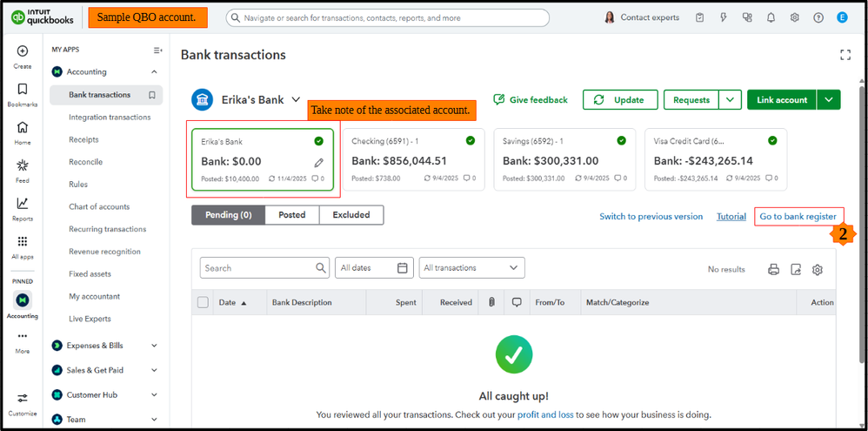This screenshot has width=868, height=431.
Task: Click the lightning bolt icon in header
Action: [x=724, y=17]
